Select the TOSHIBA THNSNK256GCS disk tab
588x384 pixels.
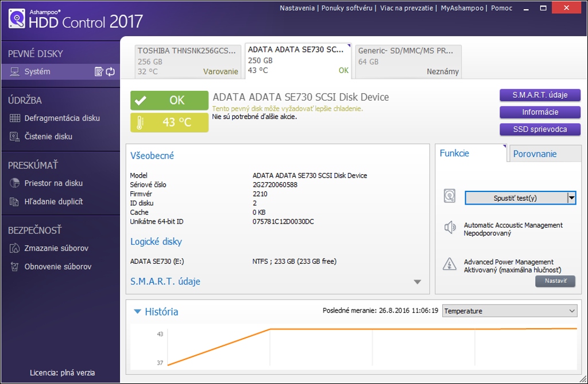click(187, 61)
